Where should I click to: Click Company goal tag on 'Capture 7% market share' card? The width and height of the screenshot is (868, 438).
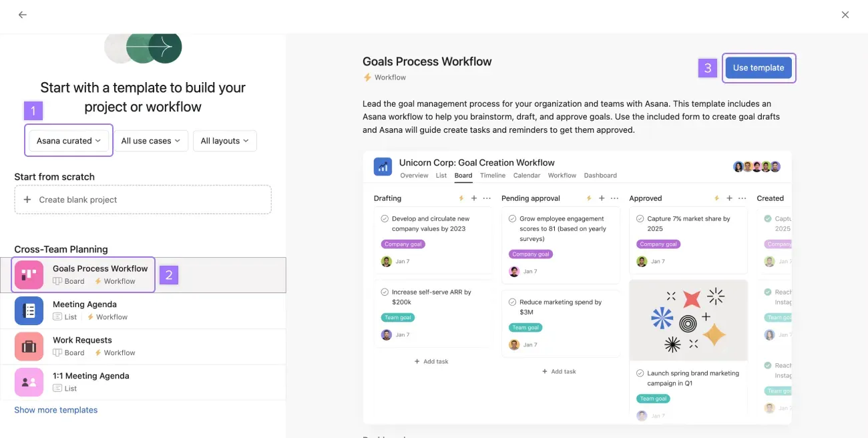pos(659,244)
